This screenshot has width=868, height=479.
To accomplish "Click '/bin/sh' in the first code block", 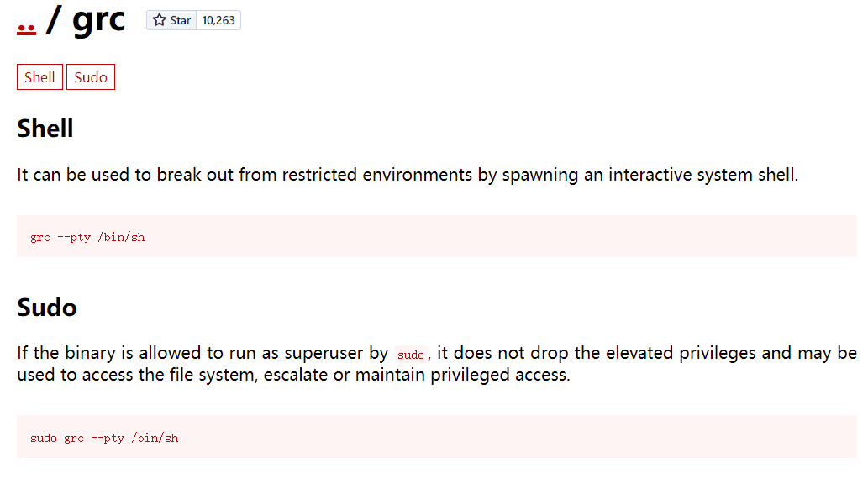I will tap(121, 237).
